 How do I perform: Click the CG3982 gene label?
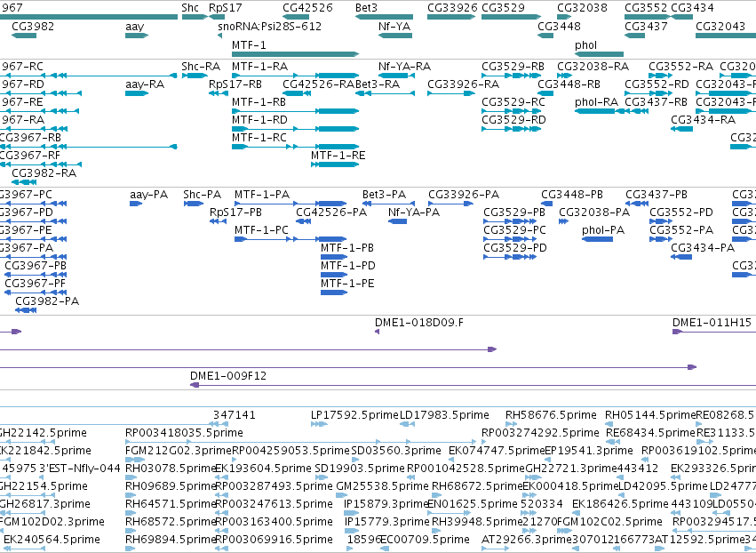tap(33, 27)
